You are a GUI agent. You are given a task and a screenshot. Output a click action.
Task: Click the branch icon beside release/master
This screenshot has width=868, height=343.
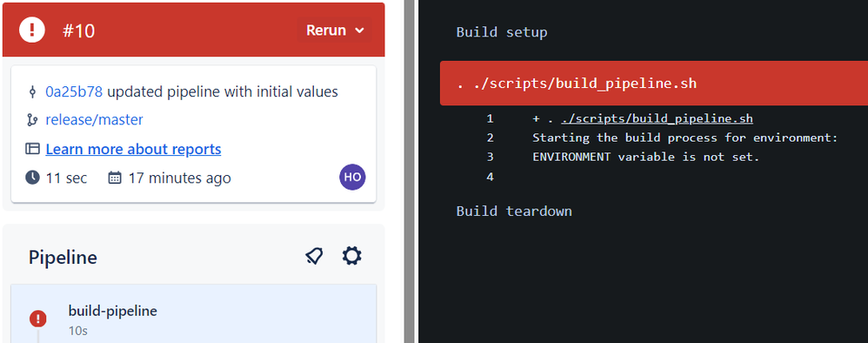coord(32,119)
